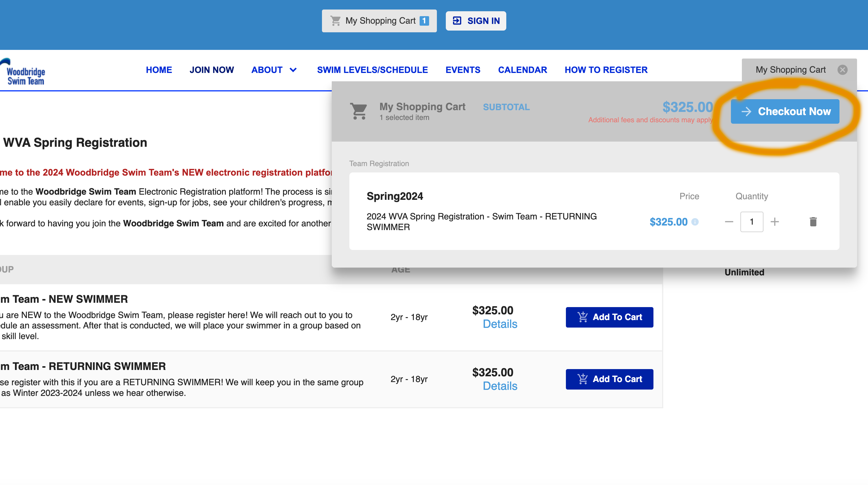The width and height of the screenshot is (868, 485).
Task: Close the My Shopping Cart panel
Action: 842,70
